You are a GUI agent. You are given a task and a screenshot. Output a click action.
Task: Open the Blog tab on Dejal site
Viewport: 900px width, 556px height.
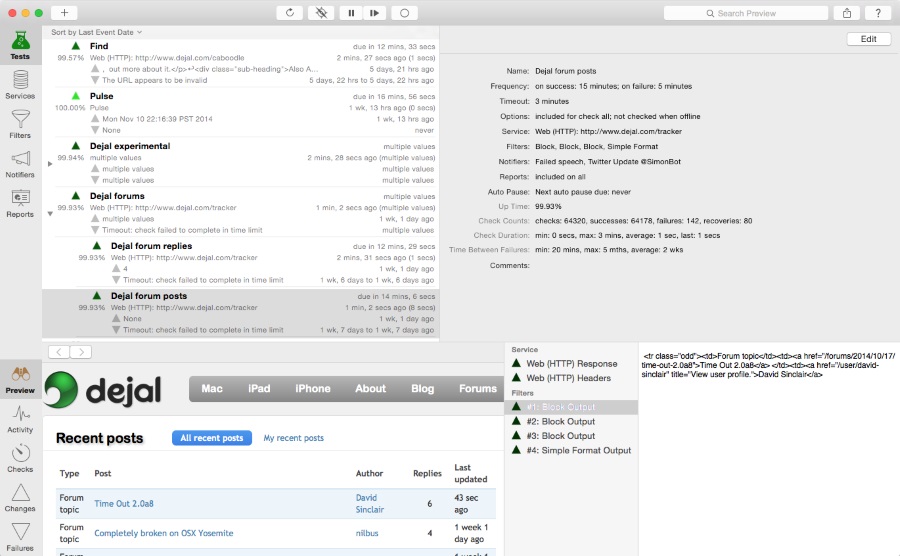(x=422, y=388)
